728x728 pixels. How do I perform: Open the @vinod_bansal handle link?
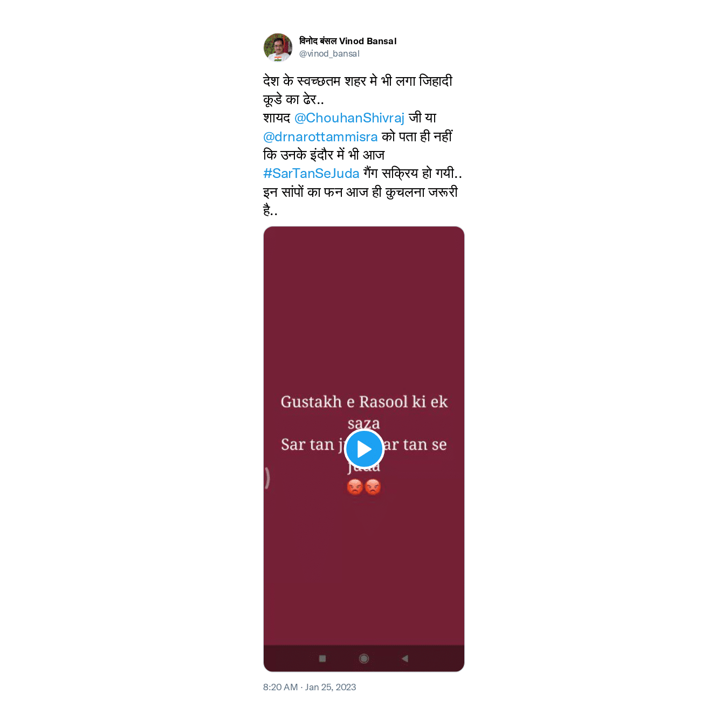click(329, 54)
